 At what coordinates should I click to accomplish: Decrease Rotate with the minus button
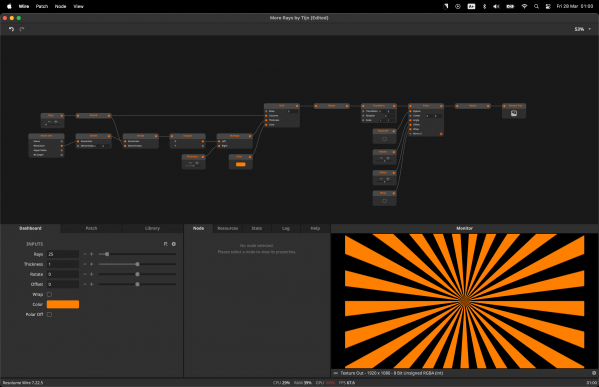coord(85,274)
